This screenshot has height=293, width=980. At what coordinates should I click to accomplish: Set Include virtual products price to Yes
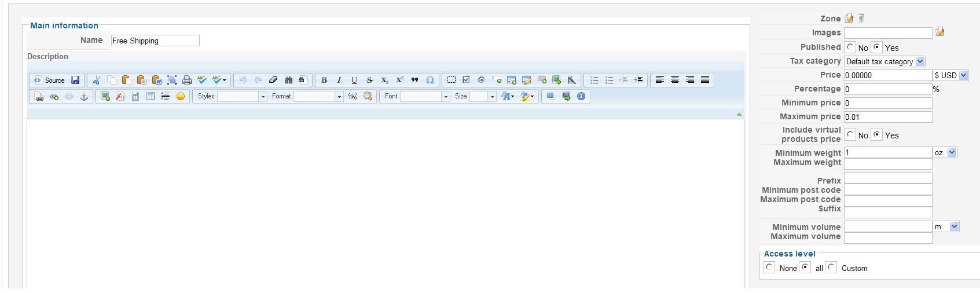877,135
